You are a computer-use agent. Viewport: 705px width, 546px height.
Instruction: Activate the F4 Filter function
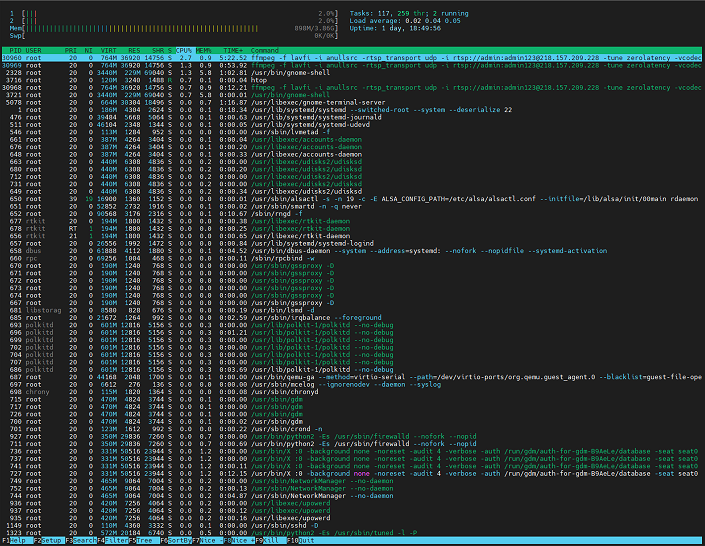pos(112,541)
